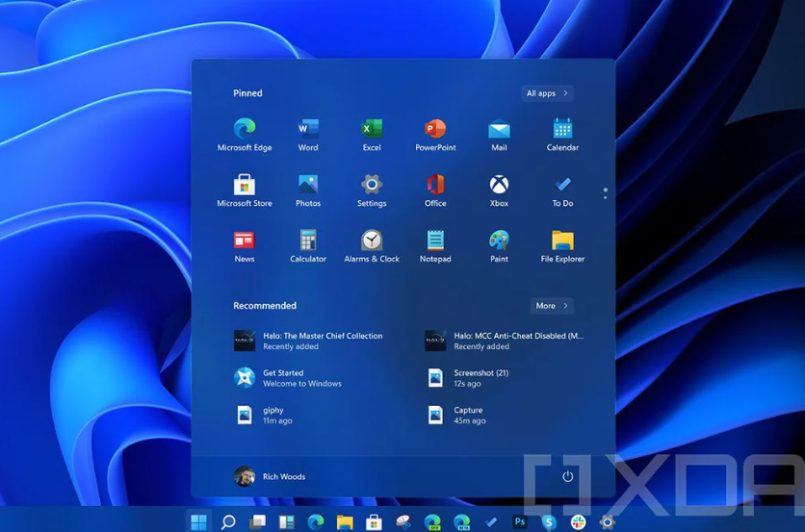Open Settings gear on the taskbar
This screenshot has height=532, width=805.
608,522
